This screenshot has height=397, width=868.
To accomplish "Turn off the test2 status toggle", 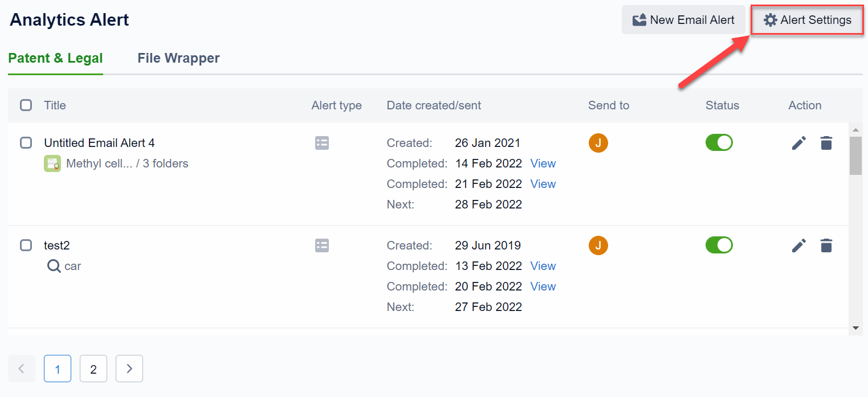I will 719,245.
